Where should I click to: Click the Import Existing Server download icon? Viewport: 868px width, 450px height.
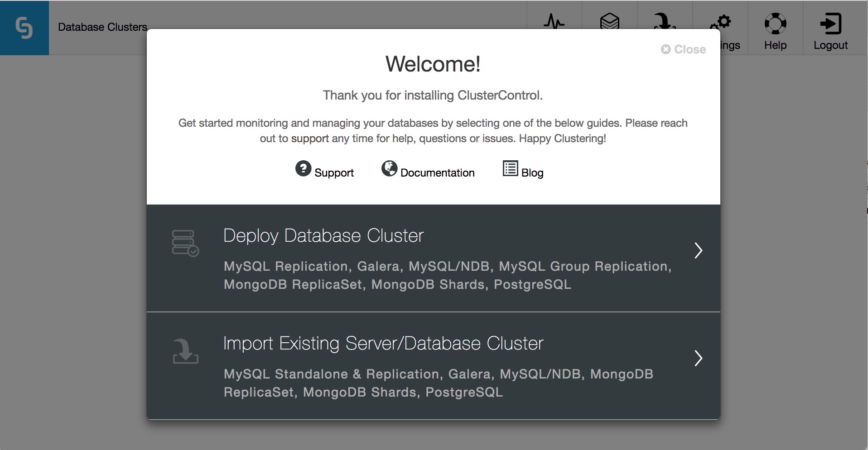185,351
